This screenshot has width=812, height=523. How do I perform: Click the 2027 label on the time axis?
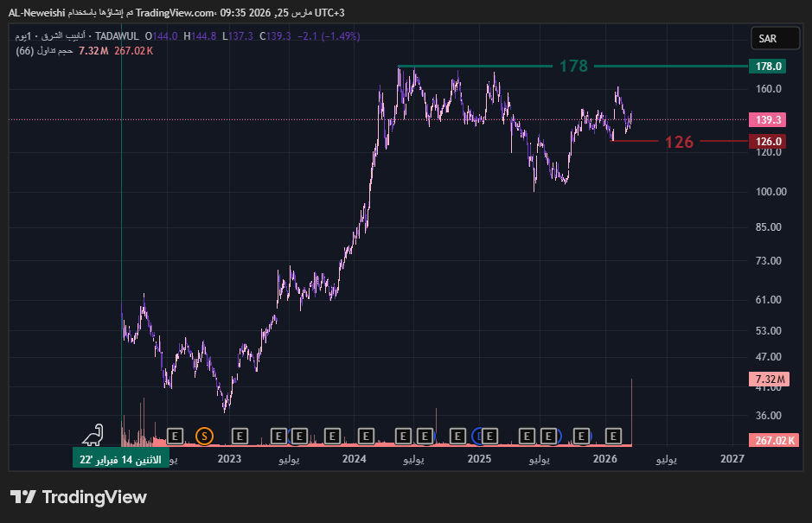(x=732, y=459)
